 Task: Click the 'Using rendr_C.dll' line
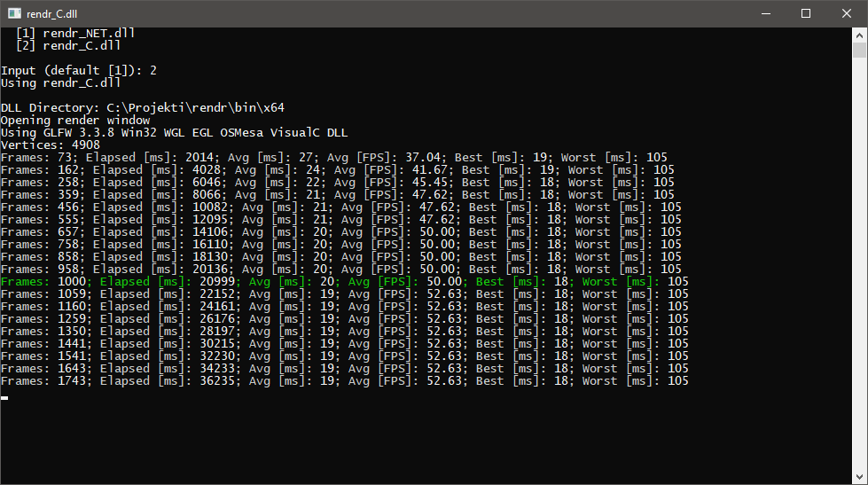[61, 83]
